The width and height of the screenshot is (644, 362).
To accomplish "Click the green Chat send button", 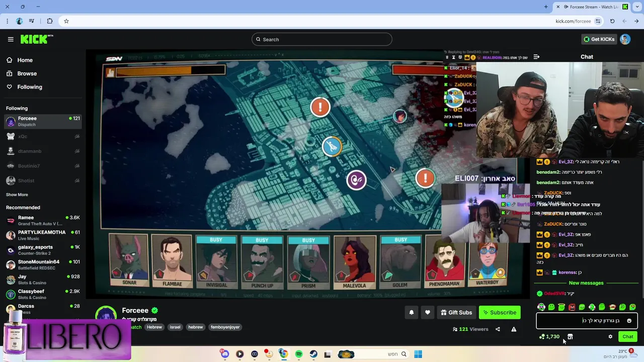I will (628, 337).
